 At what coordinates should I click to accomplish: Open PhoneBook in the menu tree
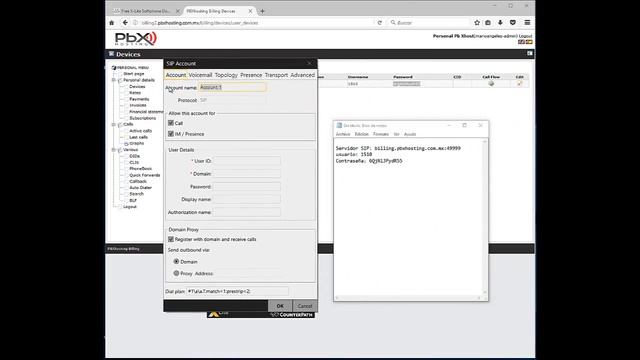[140, 169]
